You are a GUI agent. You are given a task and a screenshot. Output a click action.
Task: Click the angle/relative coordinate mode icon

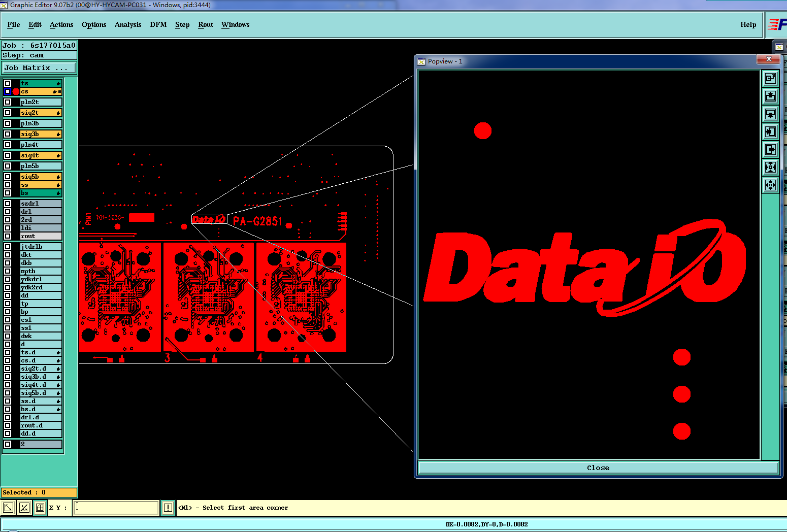[24, 507]
